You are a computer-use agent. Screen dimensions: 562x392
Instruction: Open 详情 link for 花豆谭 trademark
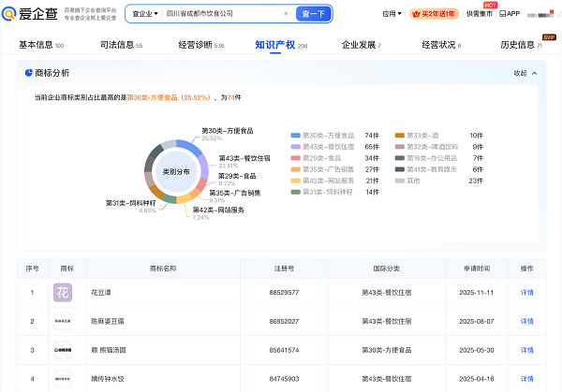pos(526,293)
